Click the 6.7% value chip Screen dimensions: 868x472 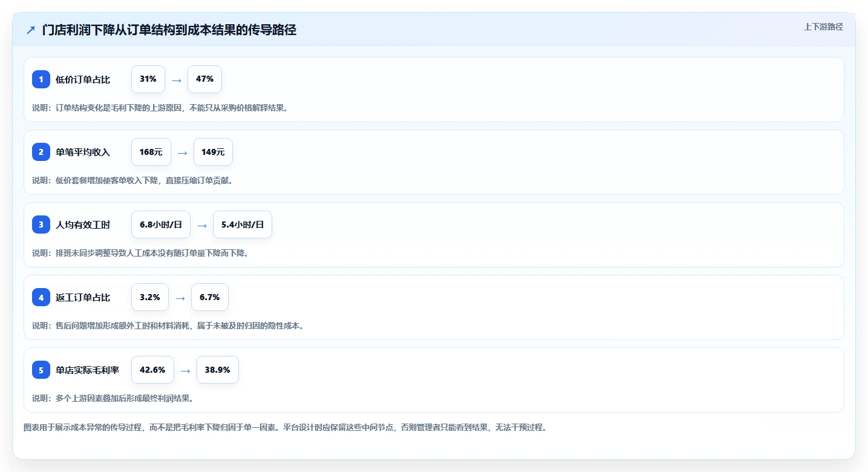pyautogui.click(x=210, y=297)
